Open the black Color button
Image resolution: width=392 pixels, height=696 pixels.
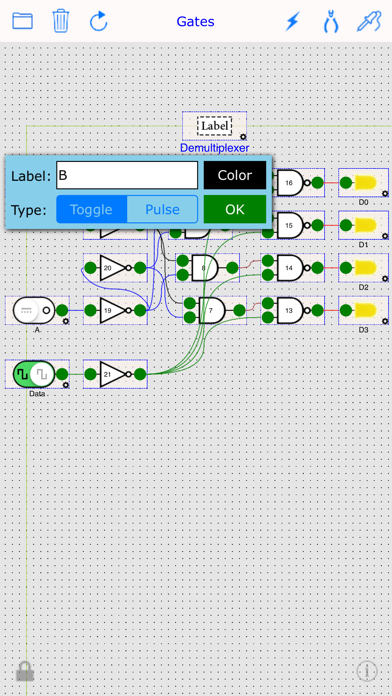coord(235,175)
